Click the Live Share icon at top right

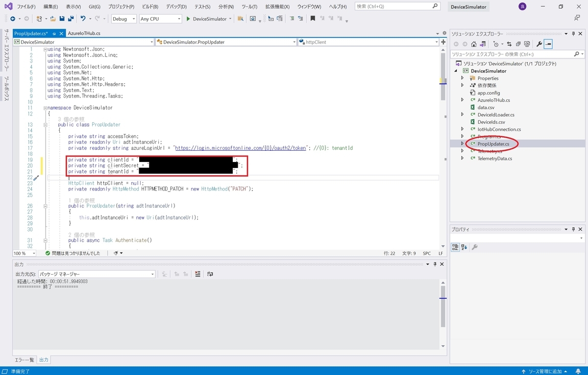click(577, 18)
